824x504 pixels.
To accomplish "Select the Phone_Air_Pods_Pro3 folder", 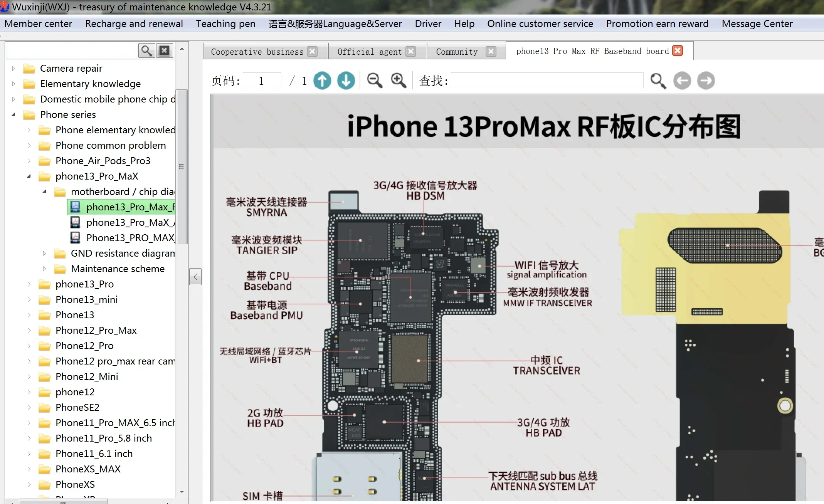I will pyautogui.click(x=103, y=161).
